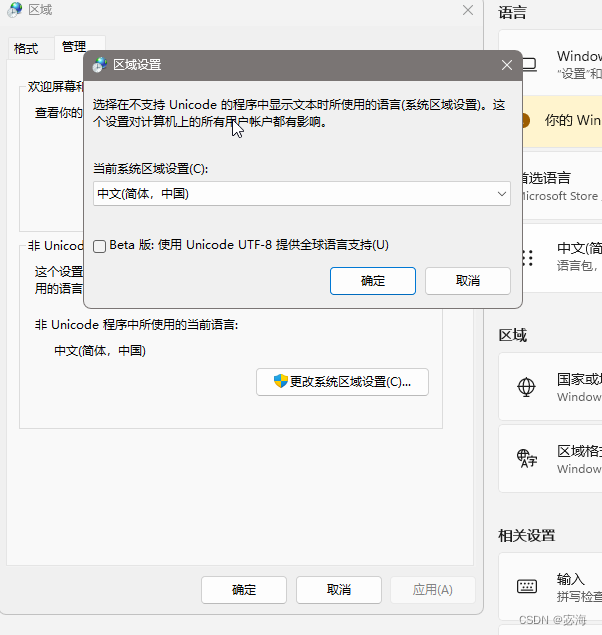Click the 非 Unicode 程序中所使用的当前语言 label

pyautogui.click(x=137, y=325)
